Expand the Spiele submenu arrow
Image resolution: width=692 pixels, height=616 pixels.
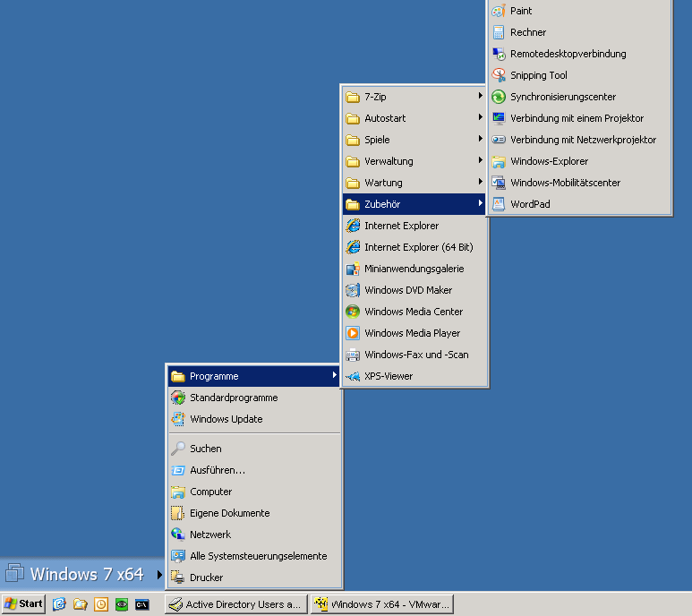(480, 139)
